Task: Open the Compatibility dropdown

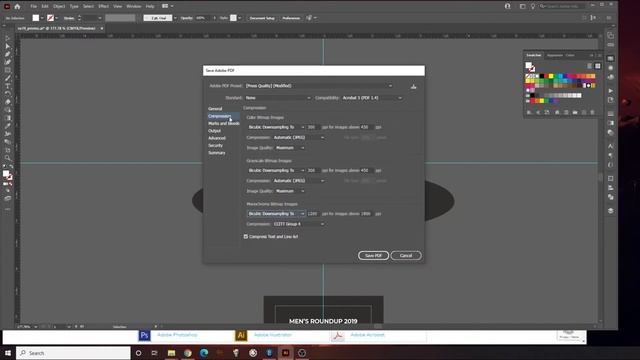Action: pyautogui.click(x=372, y=98)
